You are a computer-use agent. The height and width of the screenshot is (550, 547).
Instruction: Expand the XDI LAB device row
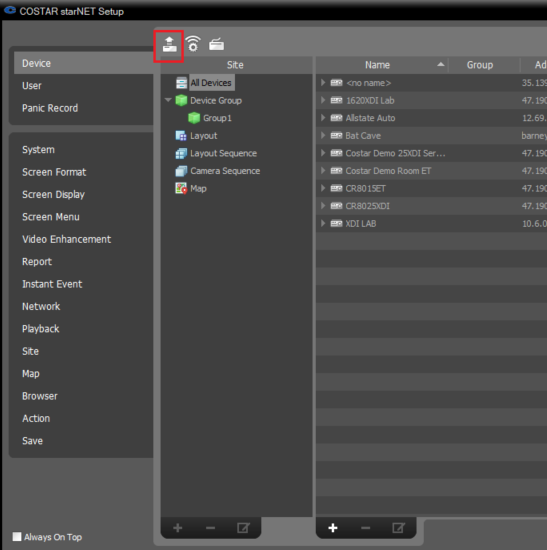[323, 223]
